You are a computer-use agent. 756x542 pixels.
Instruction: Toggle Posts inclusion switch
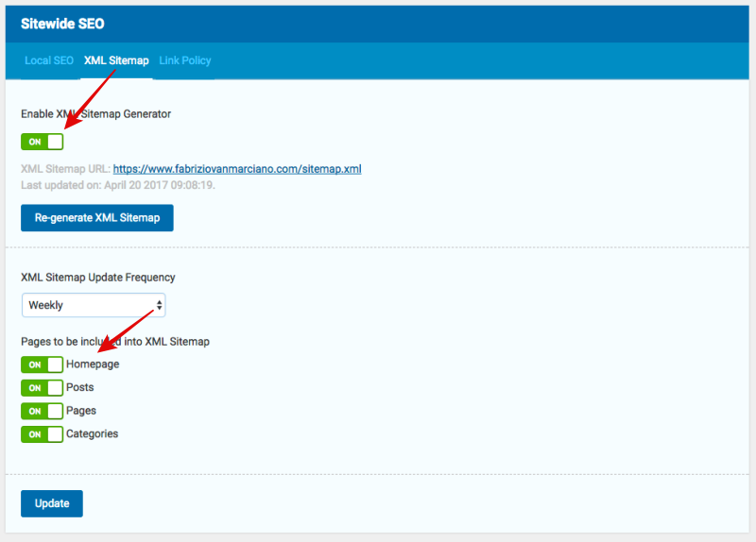coord(42,388)
